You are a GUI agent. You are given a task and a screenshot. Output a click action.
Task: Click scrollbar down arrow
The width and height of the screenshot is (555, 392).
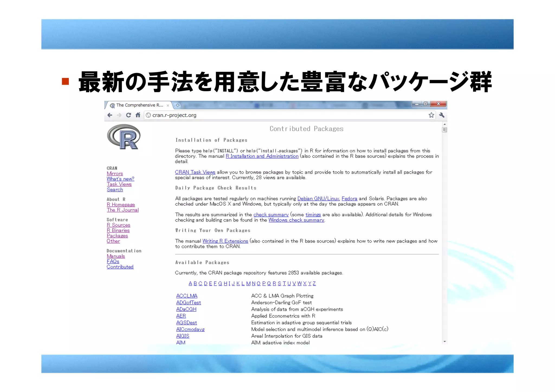(444, 342)
